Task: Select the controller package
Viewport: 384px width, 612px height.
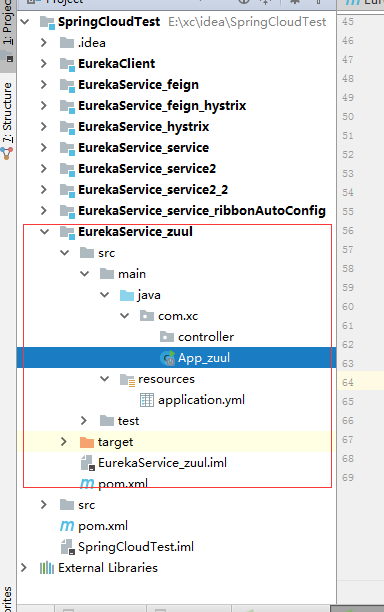Action: coord(206,337)
